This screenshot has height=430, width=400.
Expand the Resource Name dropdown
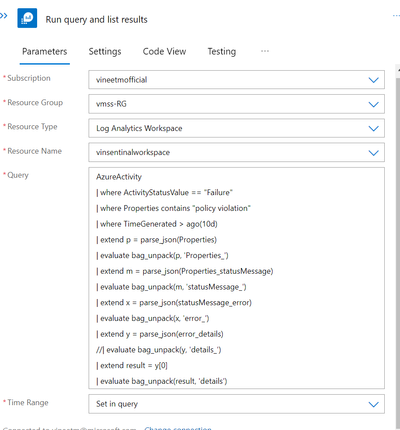[x=236, y=153]
